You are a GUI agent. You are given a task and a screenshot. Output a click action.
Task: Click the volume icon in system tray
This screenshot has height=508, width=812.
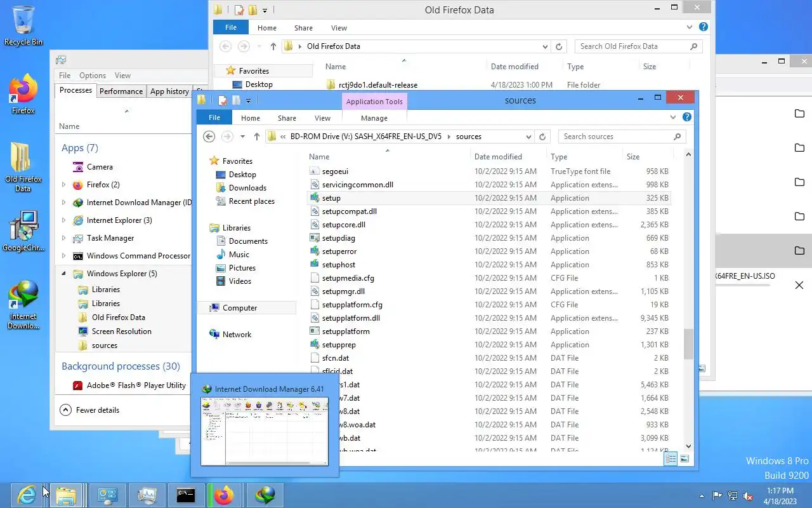(x=749, y=496)
